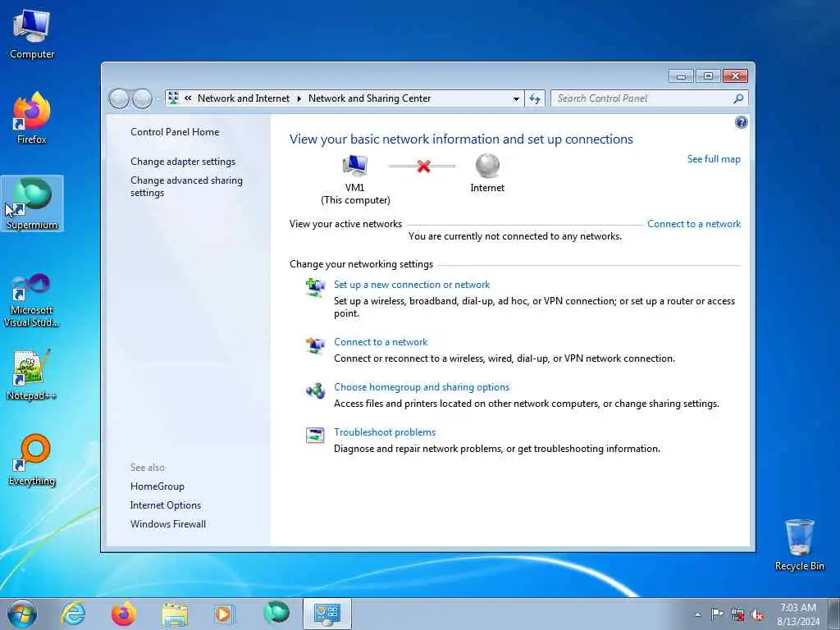The height and width of the screenshot is (630, 840).
Task: Maximize the Network and Sharing Center window
Action: (x=708, y=76)
